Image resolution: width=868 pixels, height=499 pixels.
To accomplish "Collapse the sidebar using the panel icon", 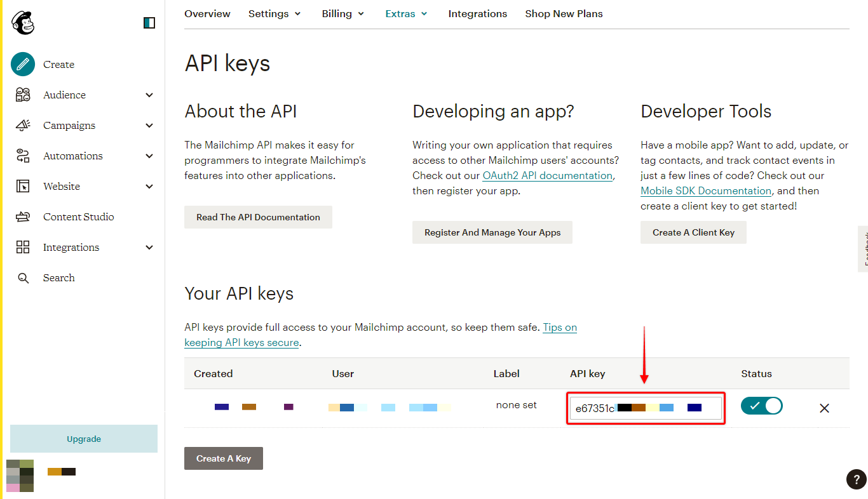I will pyautogui.click(x=149, y=23).
